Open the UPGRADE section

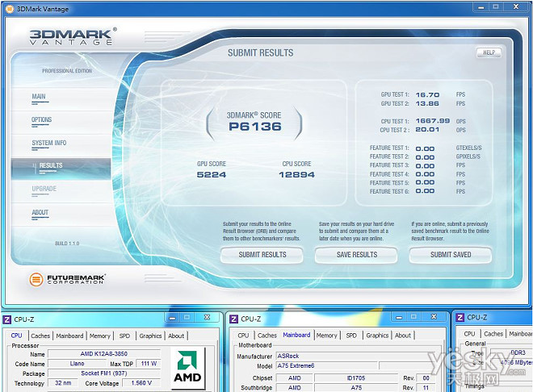click(44, 189)
